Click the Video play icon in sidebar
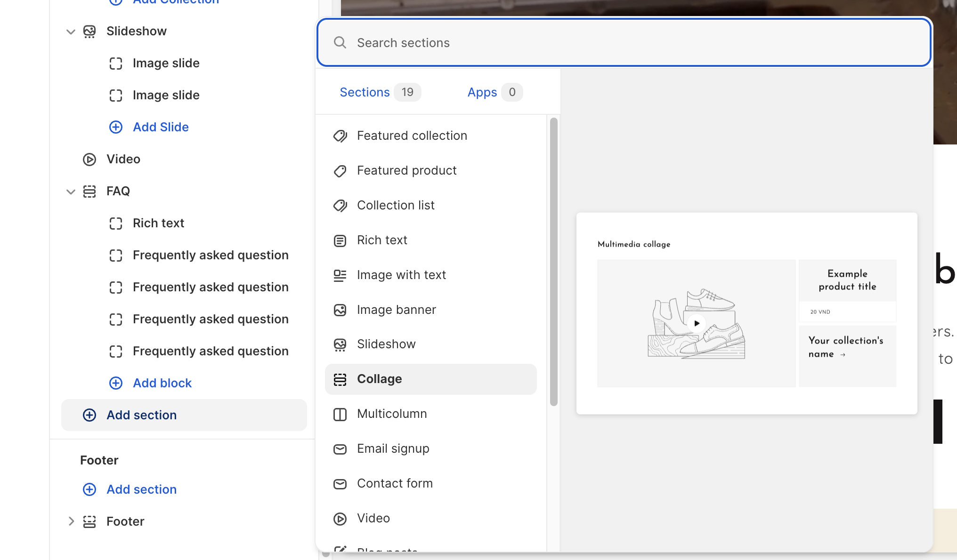 pos(89,160)
